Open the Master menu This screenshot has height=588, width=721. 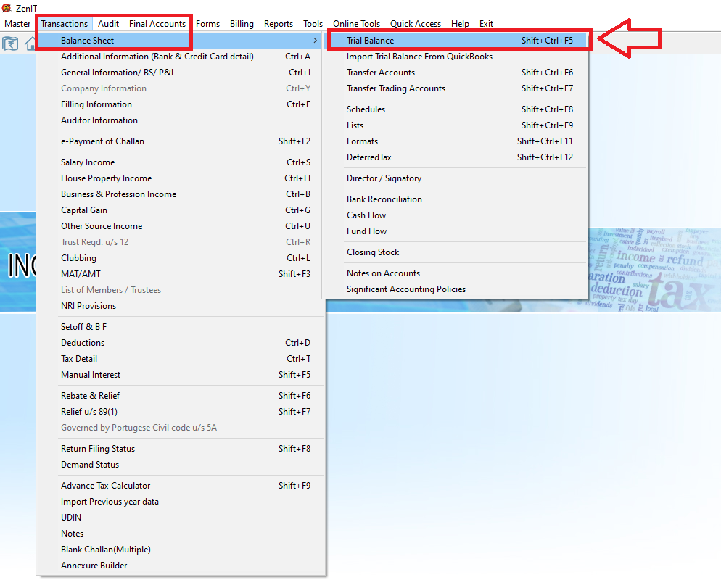point(17,24)
